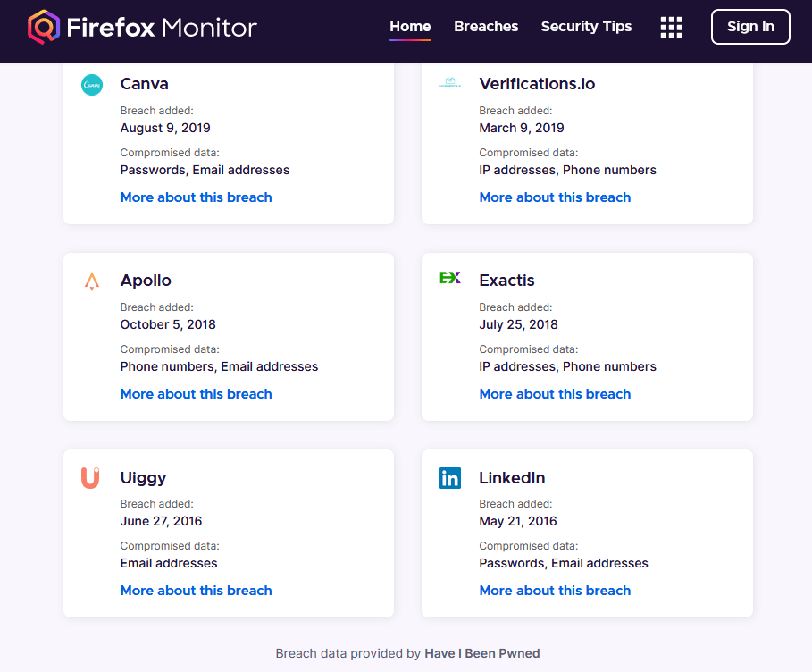Click the Exactis breach logo

[450, 279]
